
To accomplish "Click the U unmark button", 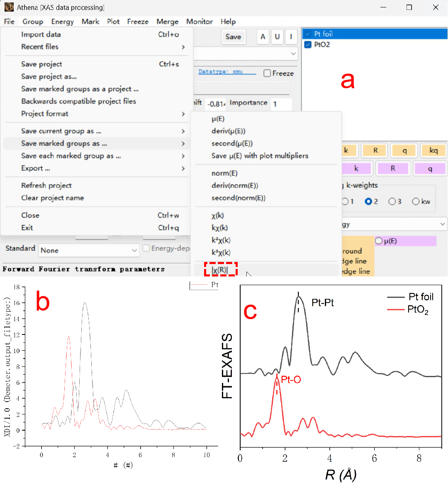I will [277, 36].
